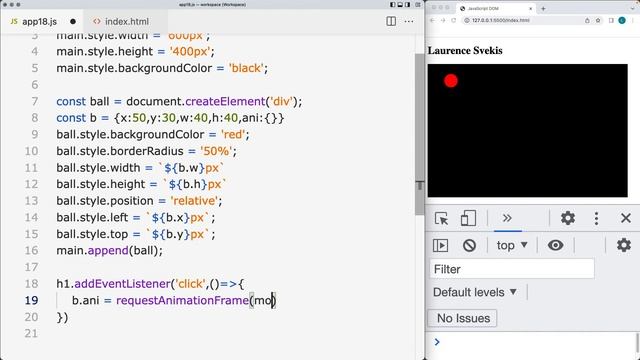Click the VS Code editor vertical scrollbar thumb
640x360 pixels.
[x=420, y=134]
